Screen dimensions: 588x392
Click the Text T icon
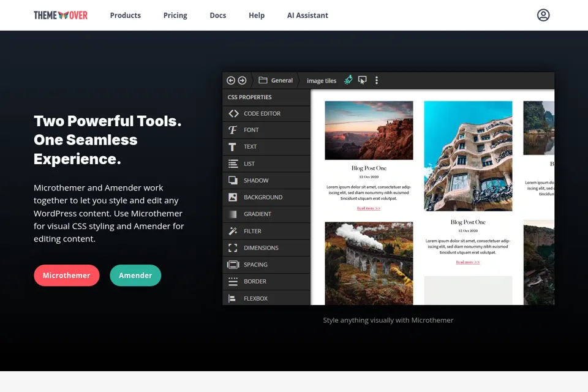[233, 146]
